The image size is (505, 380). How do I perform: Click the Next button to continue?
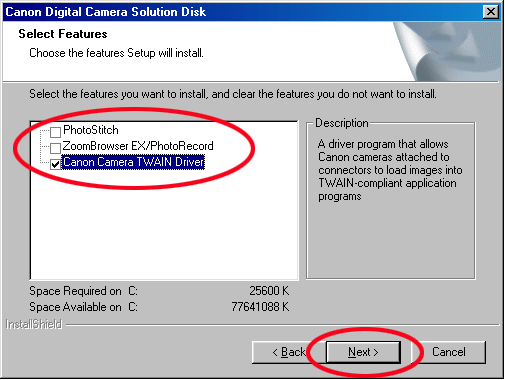[x=363, y=352]
